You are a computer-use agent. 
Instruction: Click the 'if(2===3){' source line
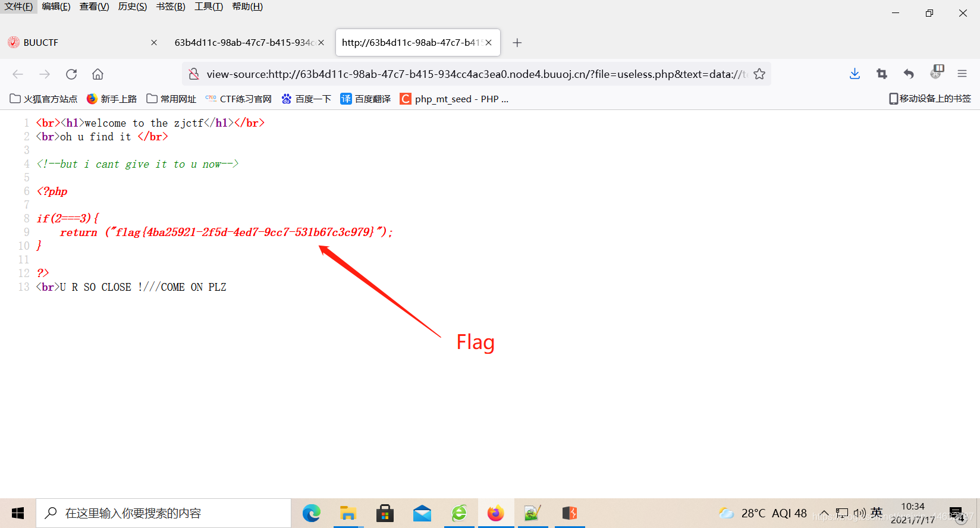tap(67, 219)
